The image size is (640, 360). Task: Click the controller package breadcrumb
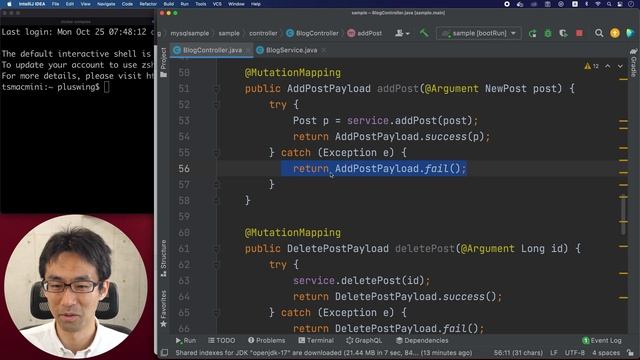263,33
